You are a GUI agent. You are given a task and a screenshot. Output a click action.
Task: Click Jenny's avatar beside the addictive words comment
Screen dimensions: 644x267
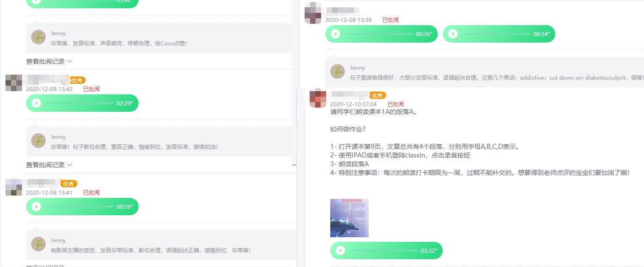coord(338,71)
